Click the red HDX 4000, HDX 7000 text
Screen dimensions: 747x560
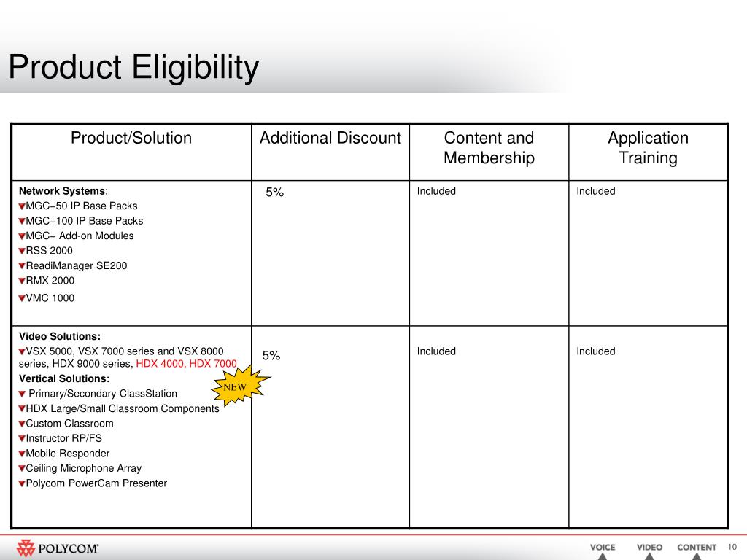(x=186, y=364)
